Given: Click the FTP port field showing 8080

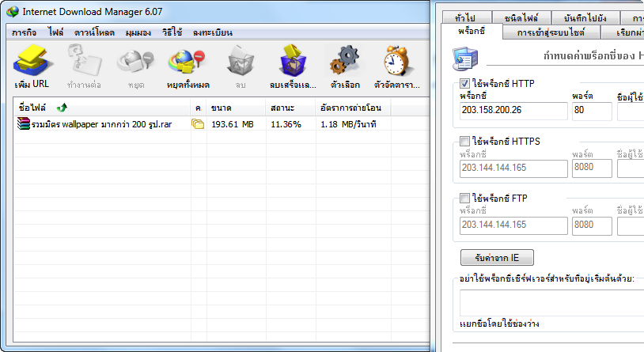Looking at the screenshot, I should pyautogui.click(x=592, y=225).
